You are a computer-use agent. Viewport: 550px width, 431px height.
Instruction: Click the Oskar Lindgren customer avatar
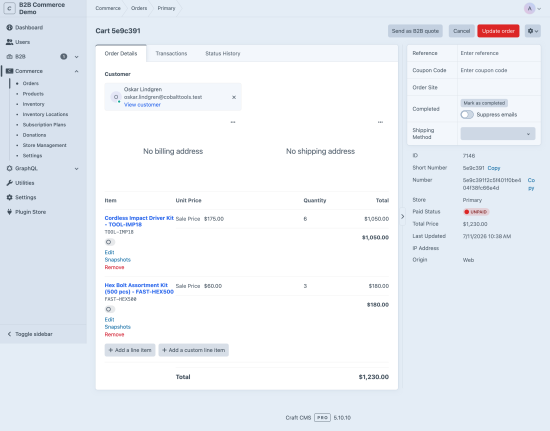pyautogui.click(x=116, y=97)
